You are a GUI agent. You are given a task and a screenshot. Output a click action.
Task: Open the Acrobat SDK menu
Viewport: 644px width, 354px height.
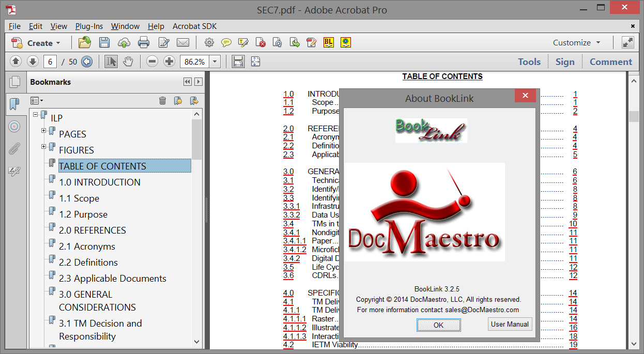(x=195, y=26)
